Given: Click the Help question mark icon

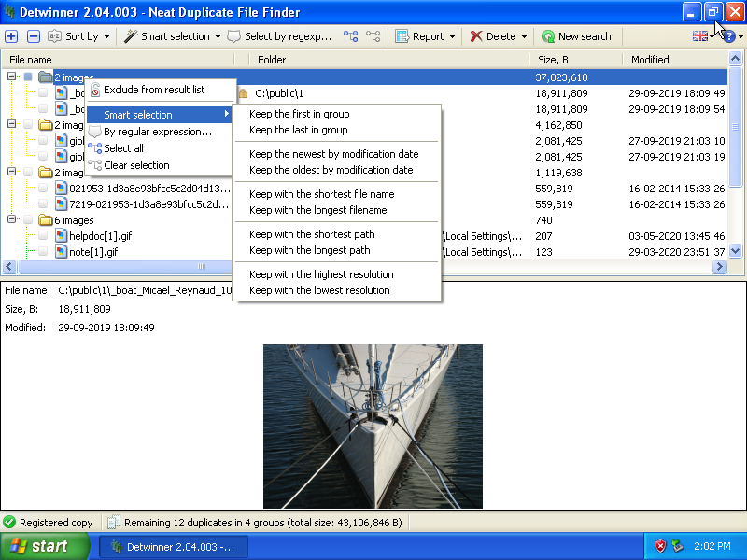Looking at the screenshot, I should pos(728,36).
